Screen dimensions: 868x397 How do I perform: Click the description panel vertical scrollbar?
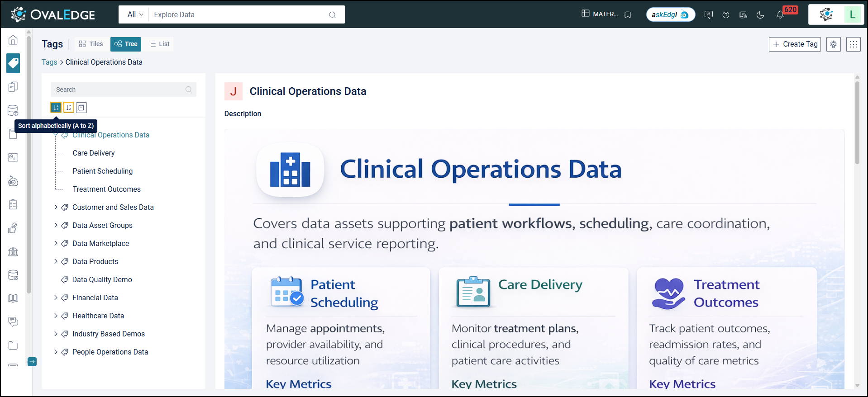point(857,122)
